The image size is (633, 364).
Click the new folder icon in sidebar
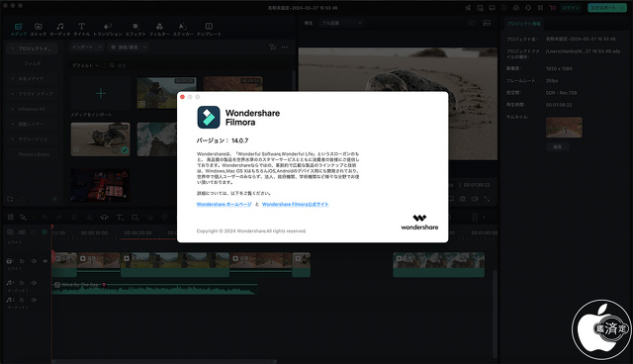[x=10, y=199]
